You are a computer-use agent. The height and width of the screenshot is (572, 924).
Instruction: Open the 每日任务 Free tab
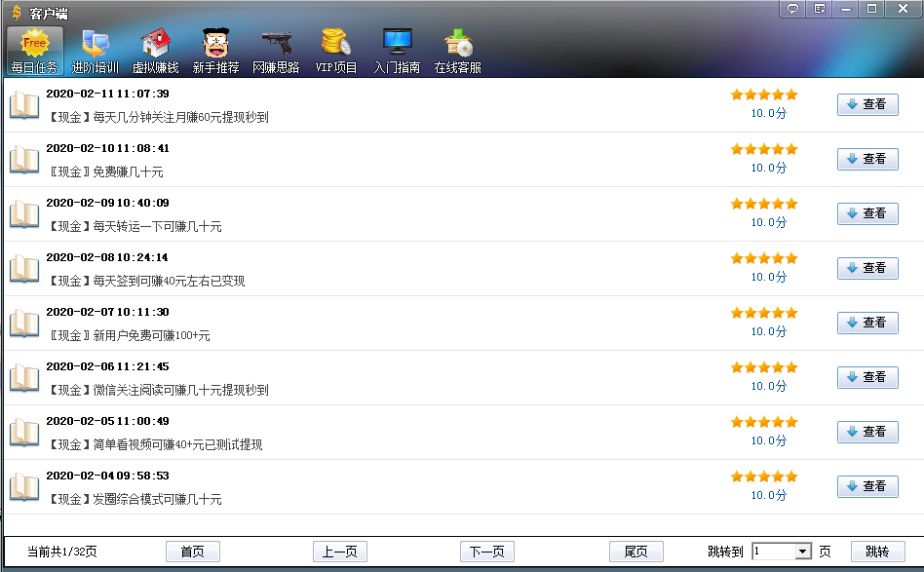(34, 52)
